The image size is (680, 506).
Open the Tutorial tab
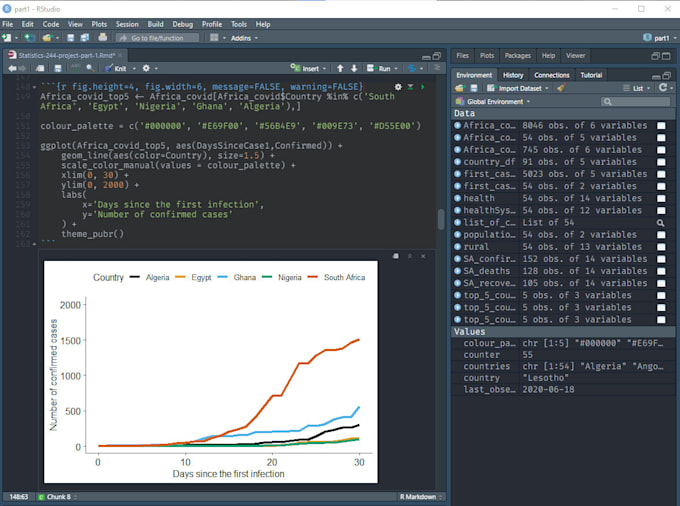tap(591, 75)
